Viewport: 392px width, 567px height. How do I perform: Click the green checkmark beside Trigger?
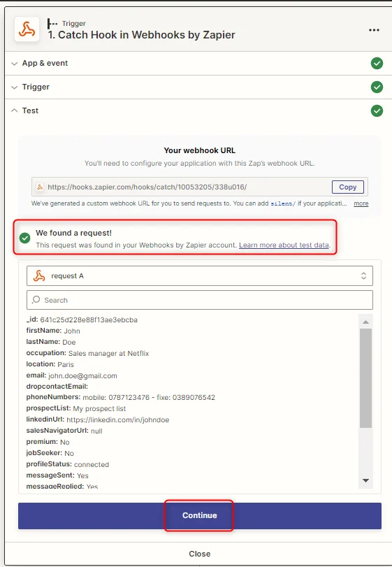coord(377,87)
